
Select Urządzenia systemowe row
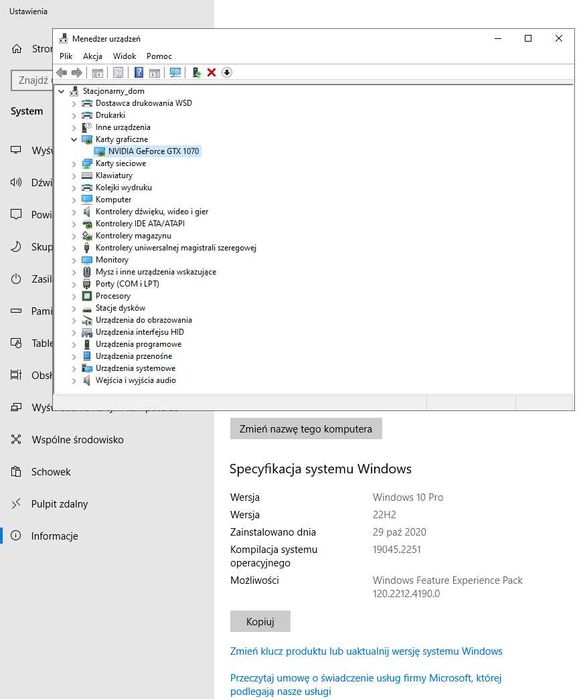pos(135,368)
